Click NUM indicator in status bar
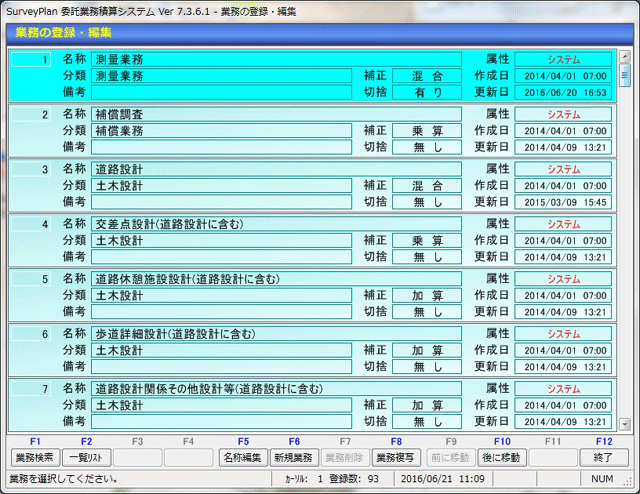This screenshot has width=640, height=494. (x=602, y=478)
